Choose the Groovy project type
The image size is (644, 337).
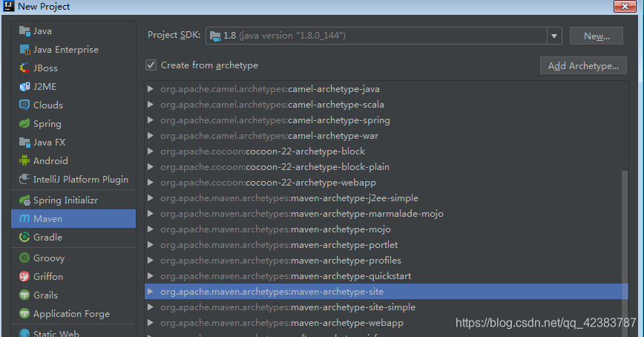73,258
